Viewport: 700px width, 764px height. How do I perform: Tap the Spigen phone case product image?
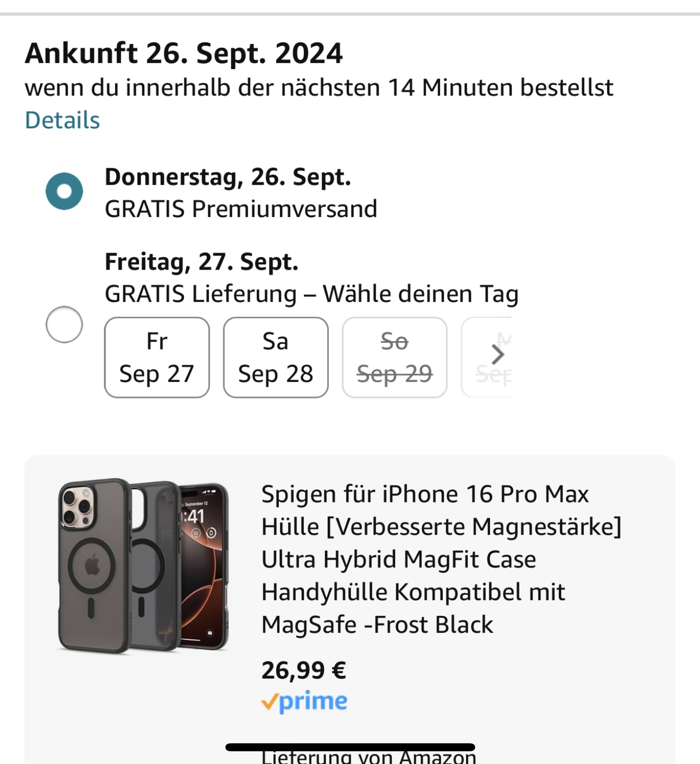tap(143, 566)
